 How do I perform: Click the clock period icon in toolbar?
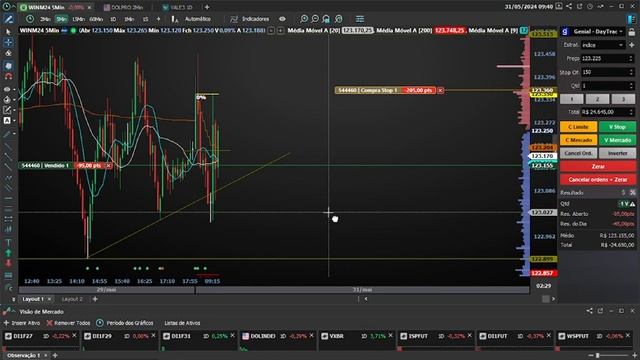coord(30,19)
